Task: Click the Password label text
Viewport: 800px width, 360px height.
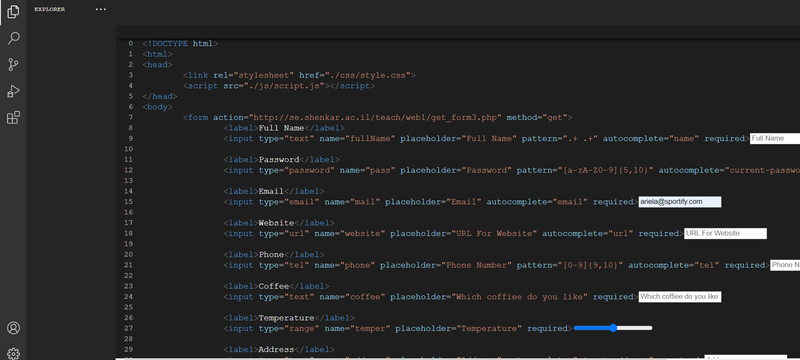Action: [279, 160]
